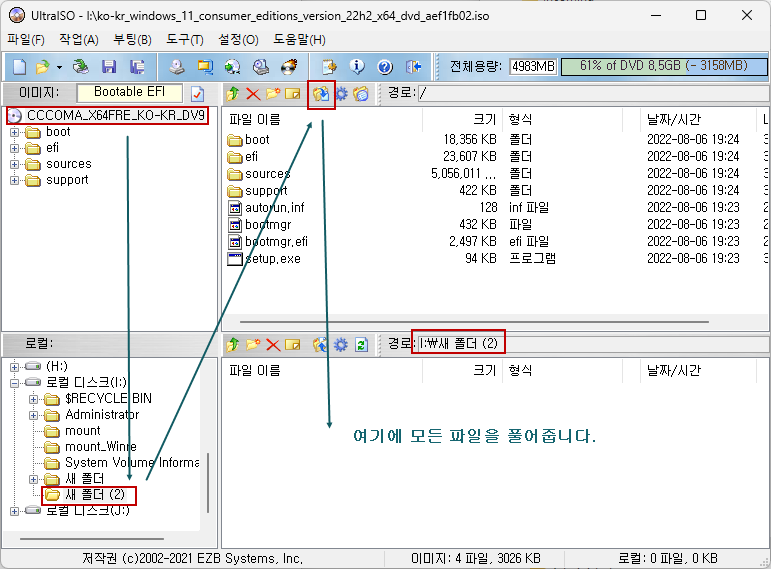Go up one level in local pane
Viewport: 771px width, 569px height.
point(233,345)
